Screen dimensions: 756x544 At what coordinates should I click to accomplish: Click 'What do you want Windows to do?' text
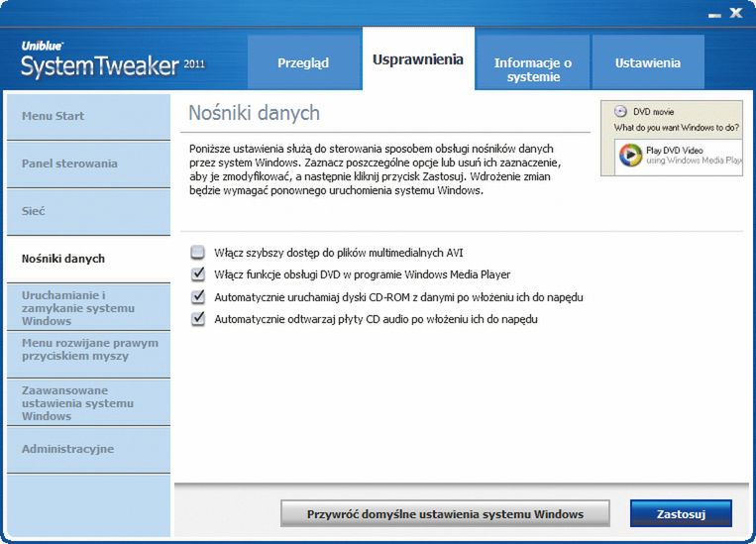[677, 128]
